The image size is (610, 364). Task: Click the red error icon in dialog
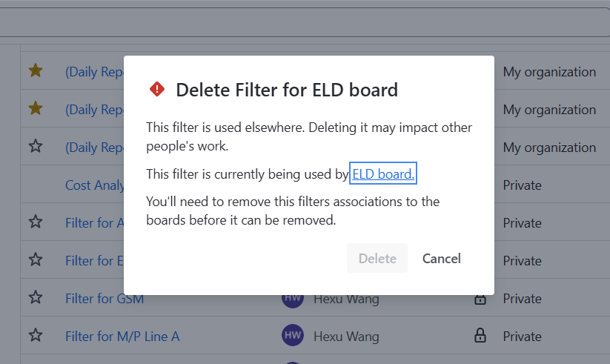(x=157, y=90)
